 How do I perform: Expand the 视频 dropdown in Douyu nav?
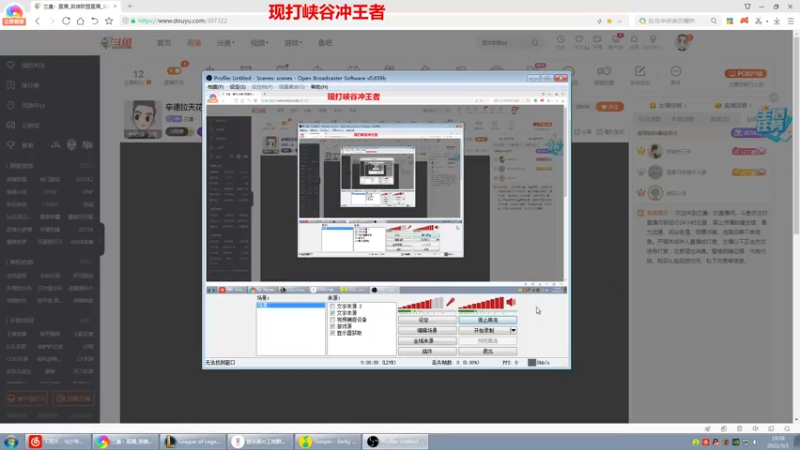pyautogui.click(x=259, y=43)
